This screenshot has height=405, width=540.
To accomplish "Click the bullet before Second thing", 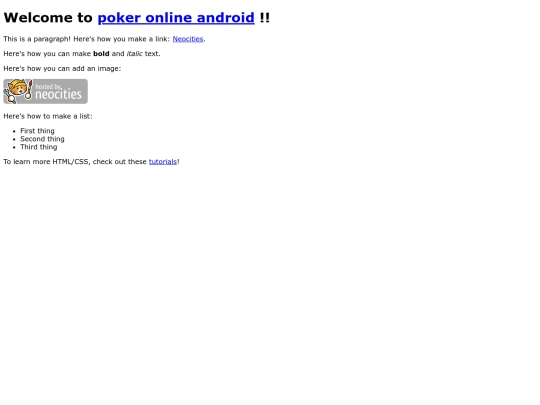I will pos(14,139).
